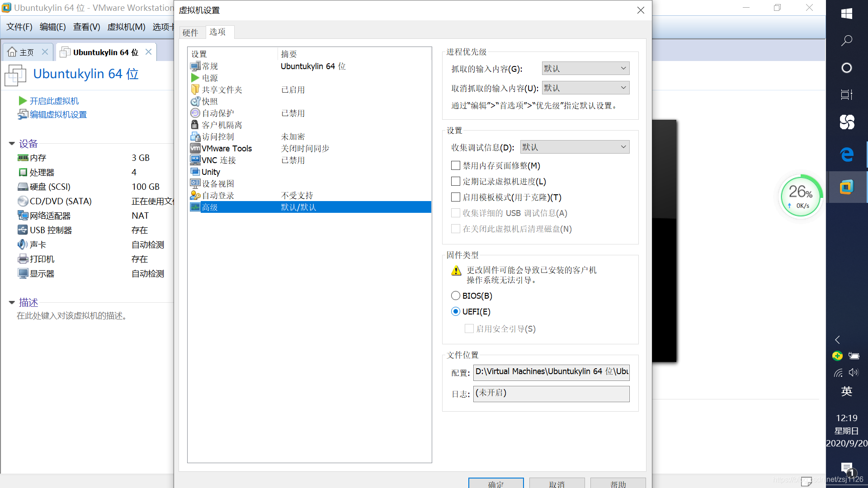Select the VMware Tools option icon
This screenshot has width=868, height=488.
(195, 148)
